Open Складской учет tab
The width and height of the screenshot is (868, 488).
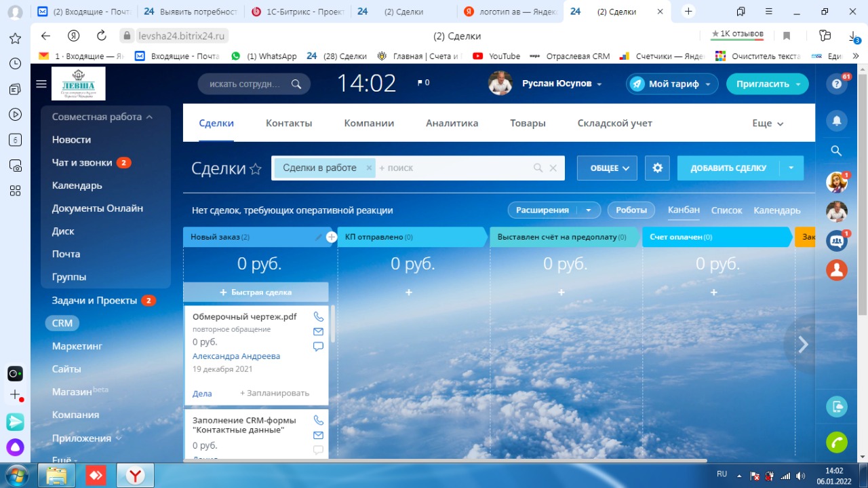614,123
